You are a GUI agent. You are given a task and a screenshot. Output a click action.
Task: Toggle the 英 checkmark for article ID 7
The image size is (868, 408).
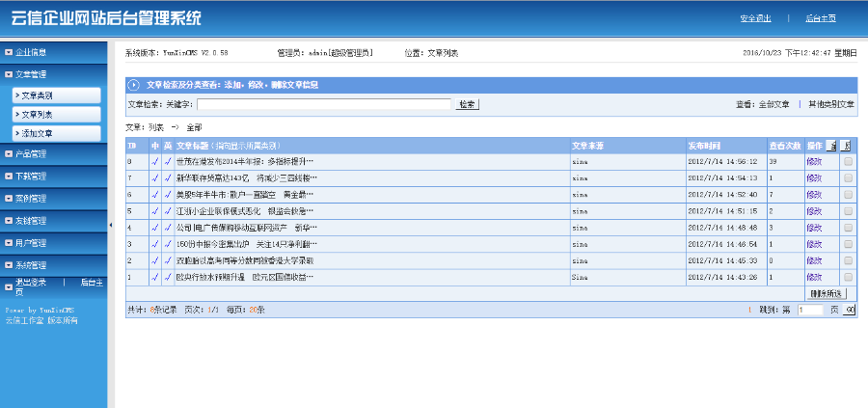[x=168, y=178]
